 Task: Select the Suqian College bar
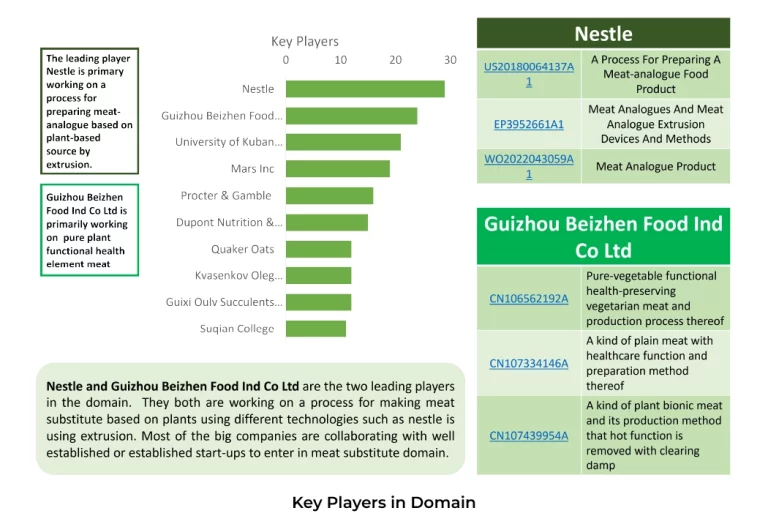[x=316, y=329]
